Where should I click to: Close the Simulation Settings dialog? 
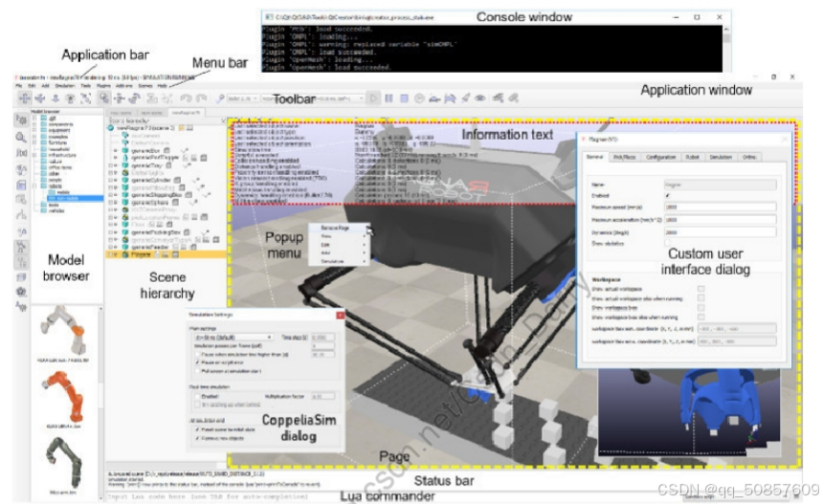340,316
